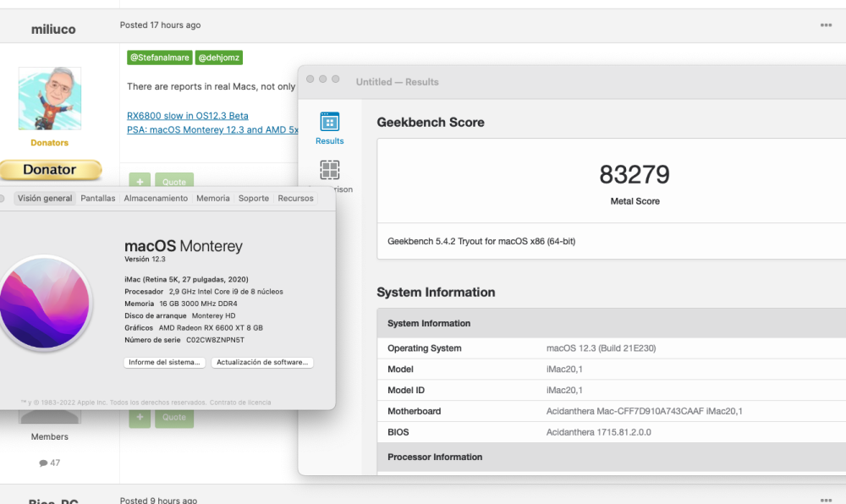846x504 pixels.
Task: Click the BIOS value Acidanthera 1715.81.2.0.0
Action: click(598, 432)
